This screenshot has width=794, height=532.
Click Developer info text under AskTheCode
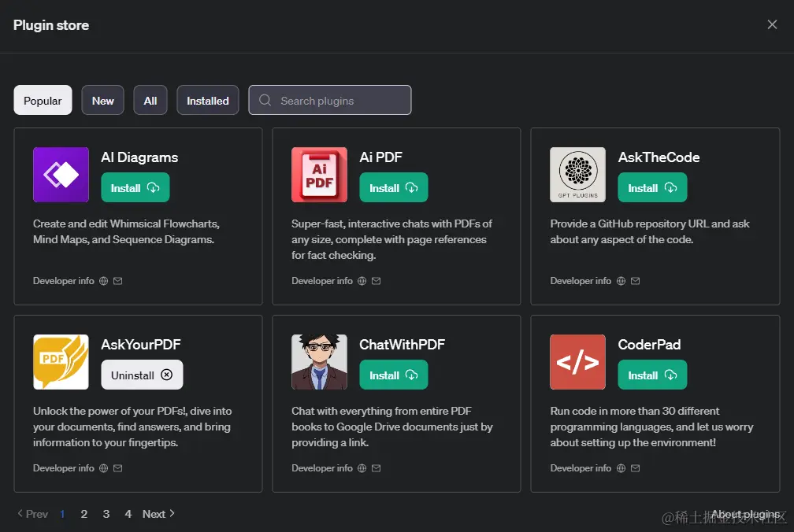pyautogui.click(x=581, y=281)
